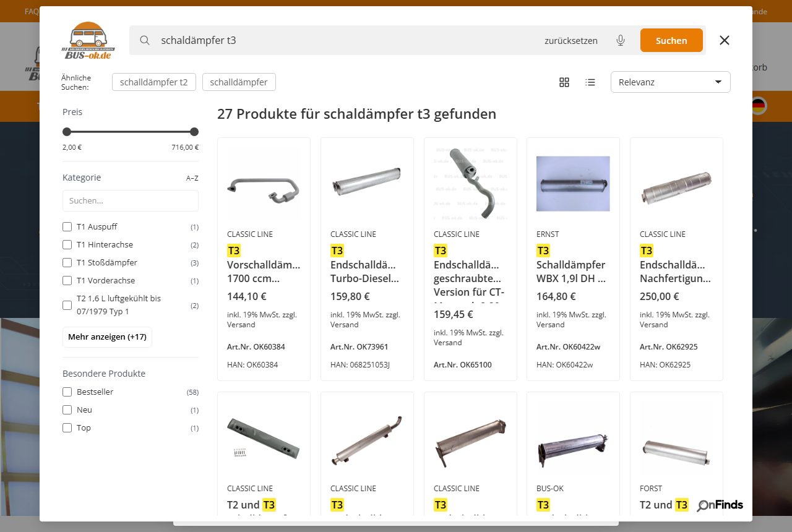This screenshot has width=792, height=532.
Task: Click the category Suchen filter field
Action: pos(131,200)
